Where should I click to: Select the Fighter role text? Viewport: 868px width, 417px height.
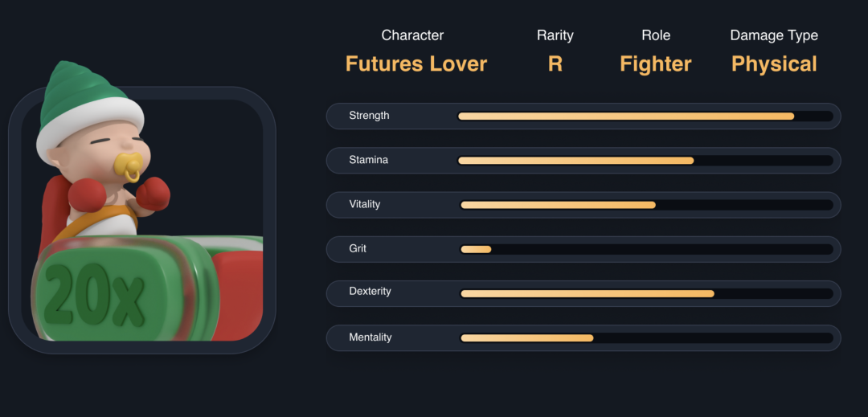tap(655, 64)
